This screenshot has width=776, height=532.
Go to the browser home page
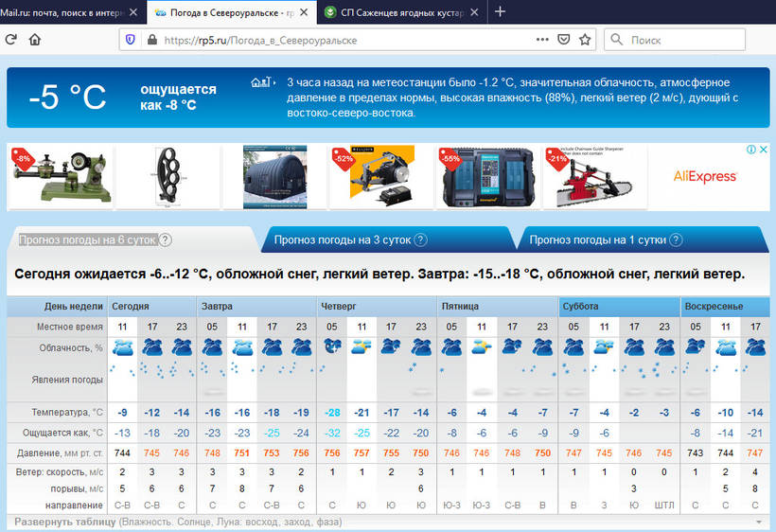coord(35,40)
